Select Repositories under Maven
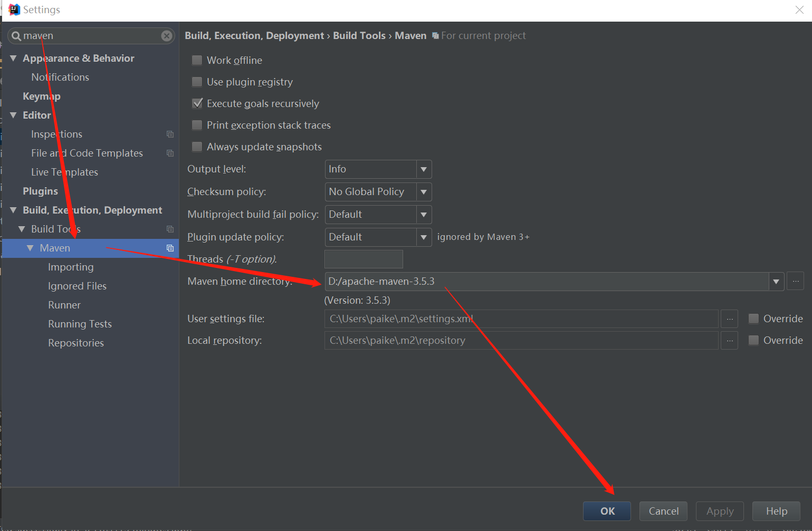The image size is (812, 531). point(76,343)
